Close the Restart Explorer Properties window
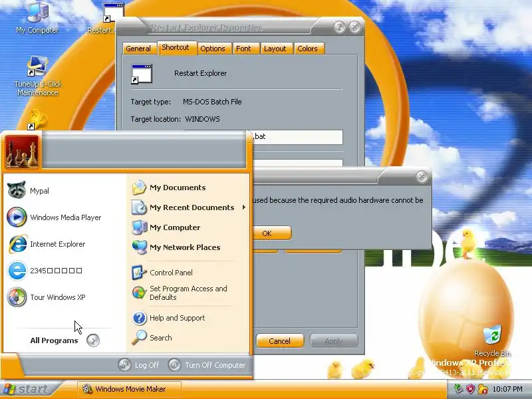The height and width of the screenshot is (399, 532). (x=355, y=27)
